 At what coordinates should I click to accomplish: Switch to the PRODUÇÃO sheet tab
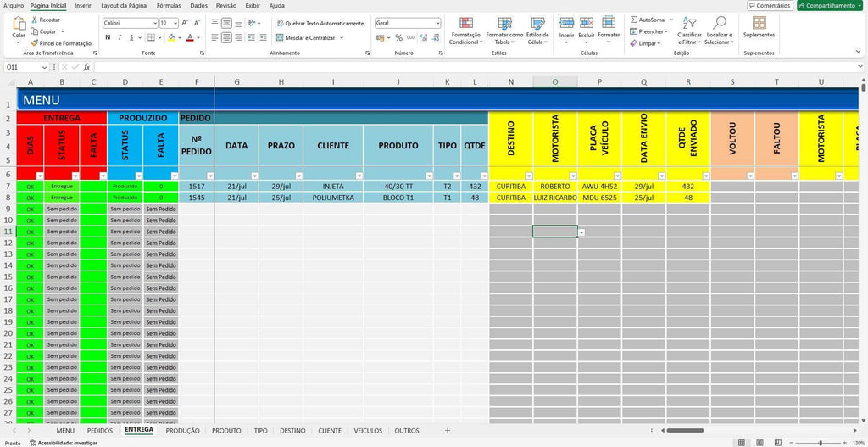182,431
